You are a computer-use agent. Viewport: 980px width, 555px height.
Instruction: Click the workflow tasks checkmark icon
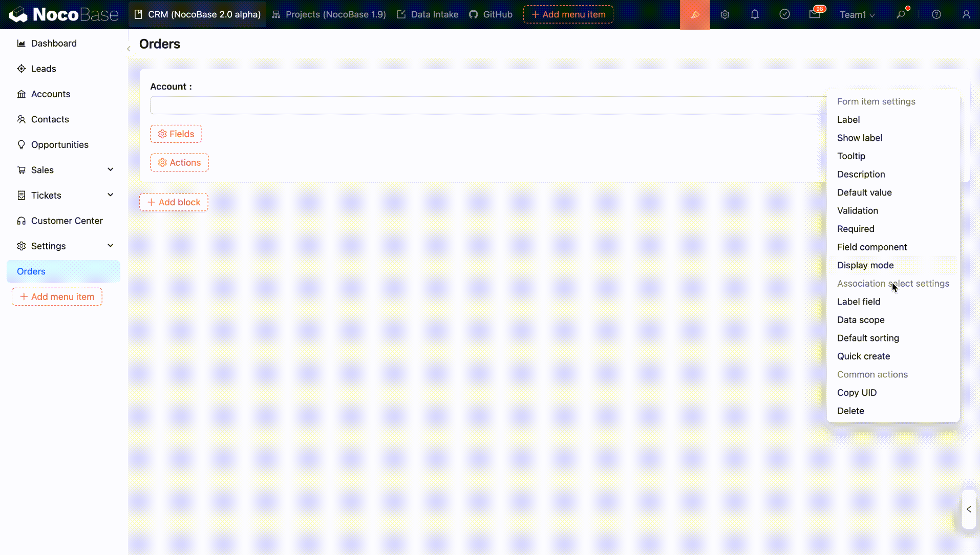[x=784, y=15]
